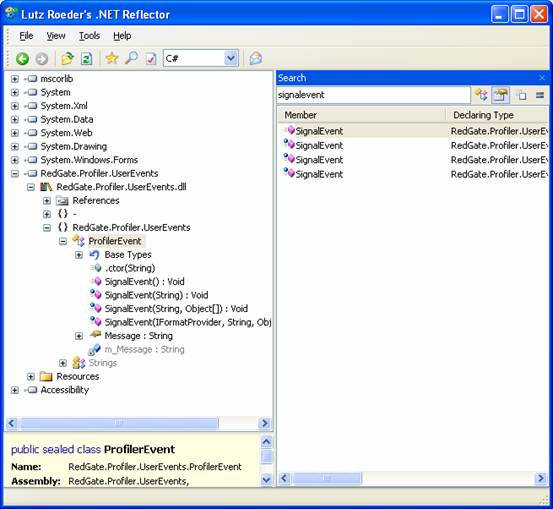Screen dimensions: 553x509
Task: Open the View menu
Action: (x=56, y=36)
